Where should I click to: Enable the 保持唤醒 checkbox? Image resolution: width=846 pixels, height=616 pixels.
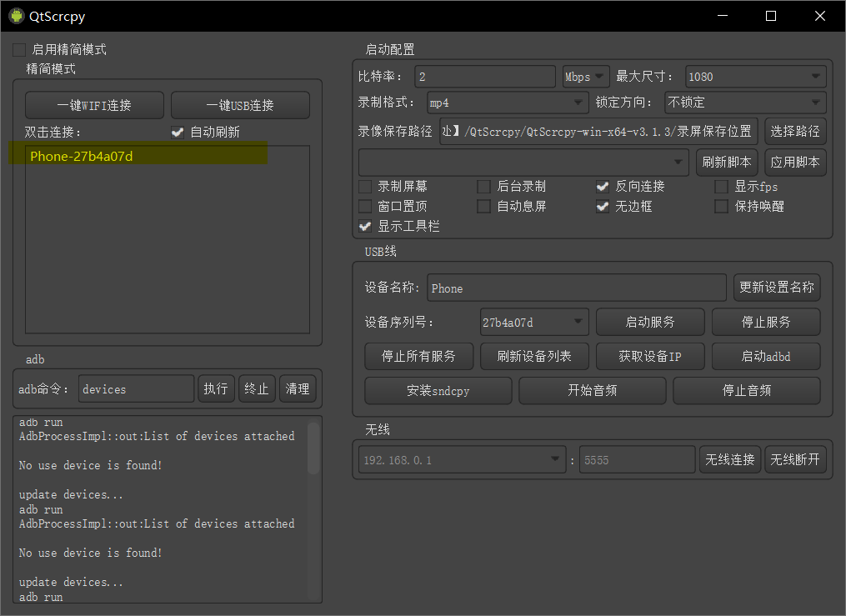click(x=721, y=207)
